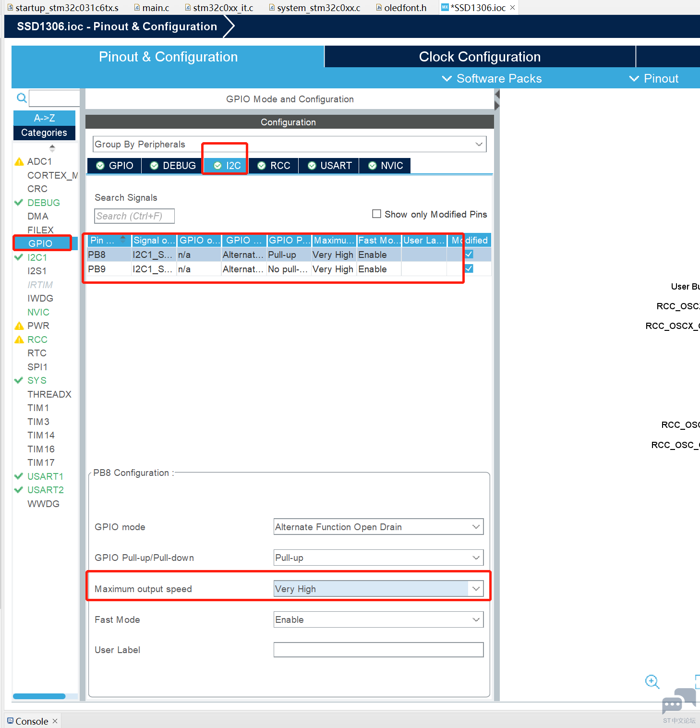Click the category search magnifier icon
Image resolution: width=700 pixels, height=728 pixels.
pos(22,98)
